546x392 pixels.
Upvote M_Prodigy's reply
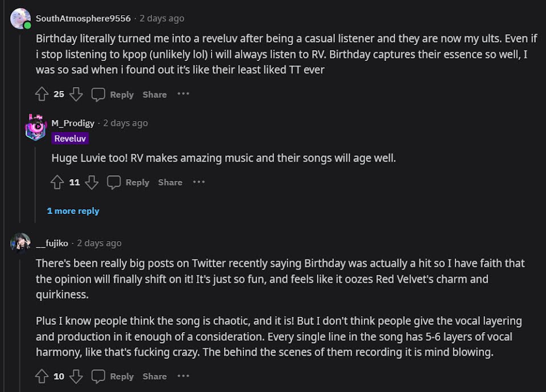[57, 182]
